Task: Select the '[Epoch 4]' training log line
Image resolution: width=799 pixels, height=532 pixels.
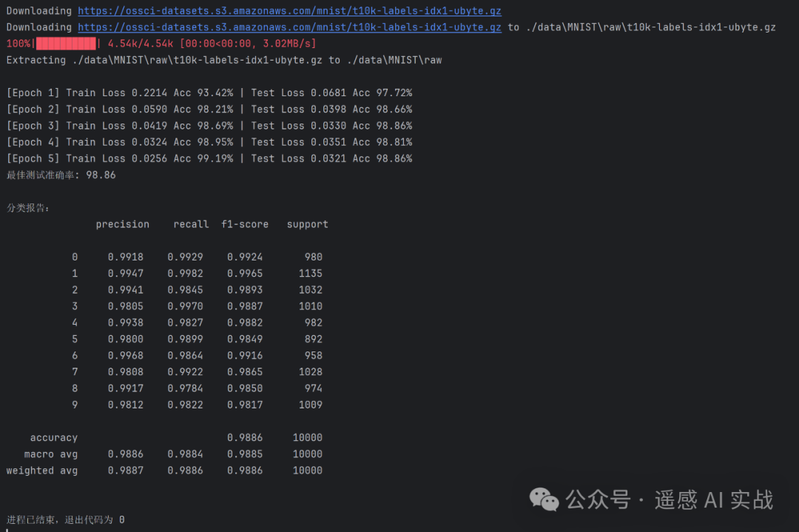Action: pyautogui.click(x=209, y=142)
